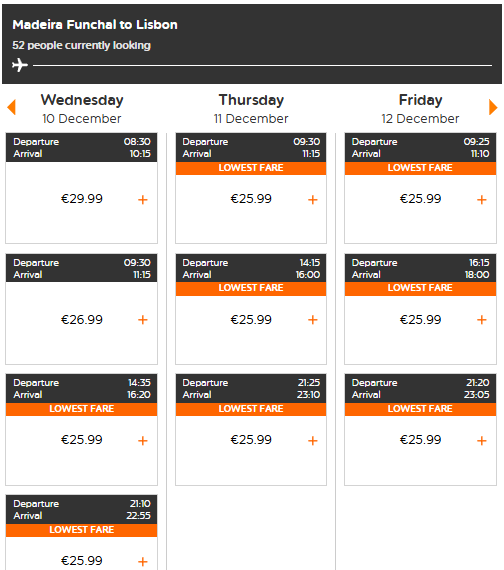This screenshot has width=504, height=570.
Task: Click the plus icon for Friday 16:15 flight
Action: [x=482, y=320]
